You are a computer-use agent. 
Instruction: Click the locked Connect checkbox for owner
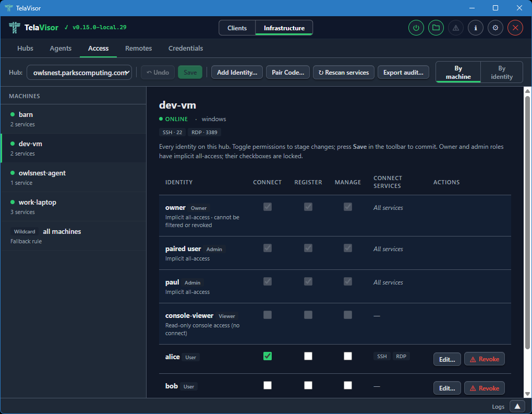268,207
